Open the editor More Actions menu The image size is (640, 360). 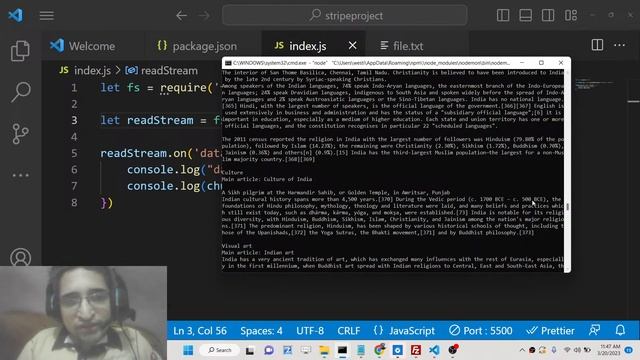(620, 45)
